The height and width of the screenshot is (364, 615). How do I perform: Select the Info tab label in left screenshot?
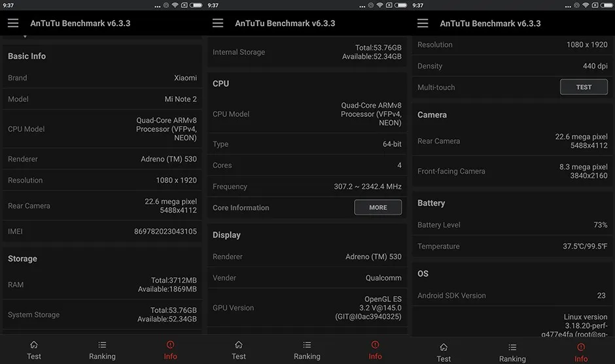tap(170, 356)
